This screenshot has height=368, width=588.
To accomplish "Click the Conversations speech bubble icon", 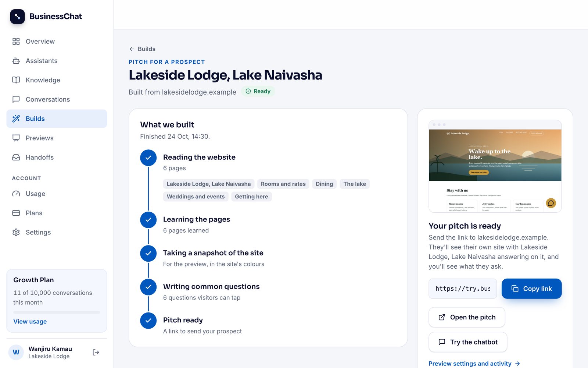I will pyautogui.click(x=16, y=99).
